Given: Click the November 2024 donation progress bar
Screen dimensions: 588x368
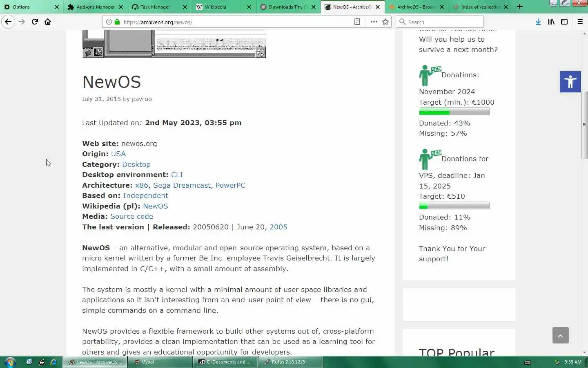Looking at the screenshot, I should (x=454, y=112).
